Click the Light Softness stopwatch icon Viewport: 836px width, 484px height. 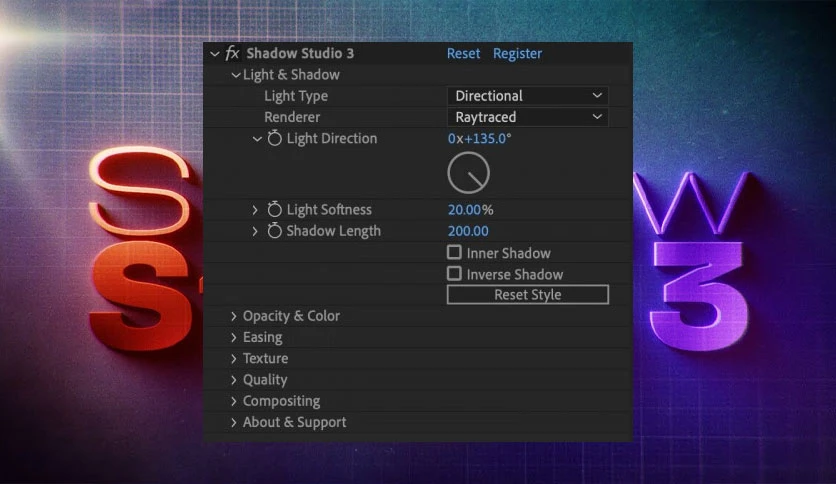275,209
